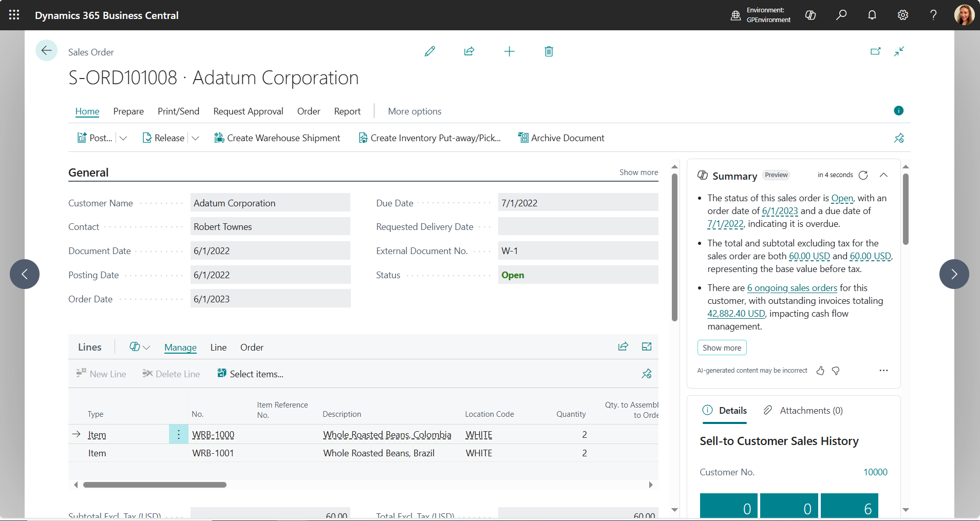Click the Lines horizontal scrollbar
Image resolution: width=980 pixels, height=521 pixels.
(155, 485)
